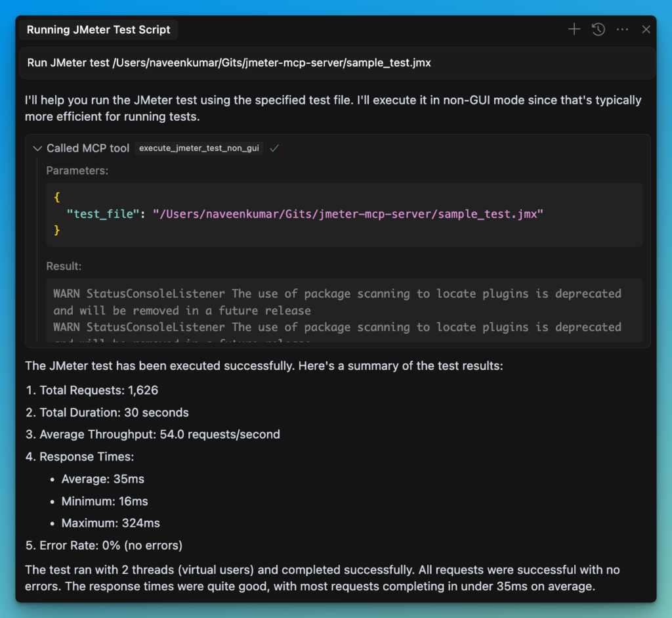The height and width of the screenshot is (618, 672).
Task: Click the green checkmark next to the tool name
Action: click(x=274, y=148)
